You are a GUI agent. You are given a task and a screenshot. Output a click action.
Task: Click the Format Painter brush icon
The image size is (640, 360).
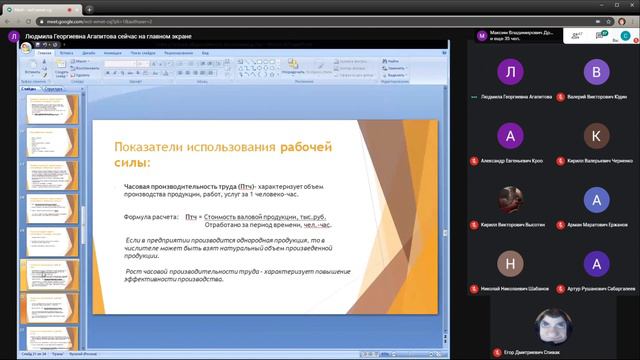[44, 75]
